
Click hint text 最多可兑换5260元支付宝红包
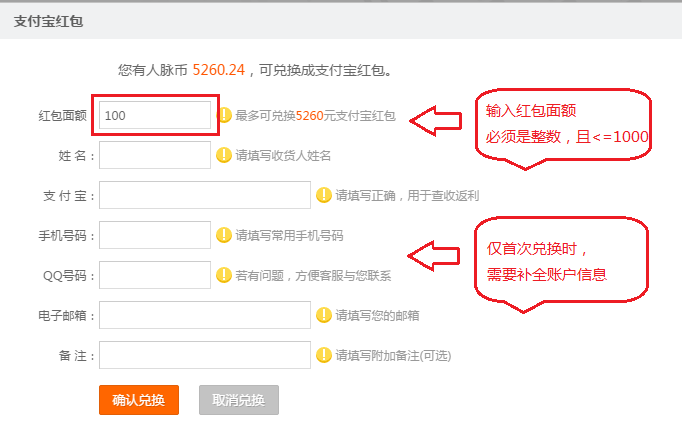coord(315,116)
